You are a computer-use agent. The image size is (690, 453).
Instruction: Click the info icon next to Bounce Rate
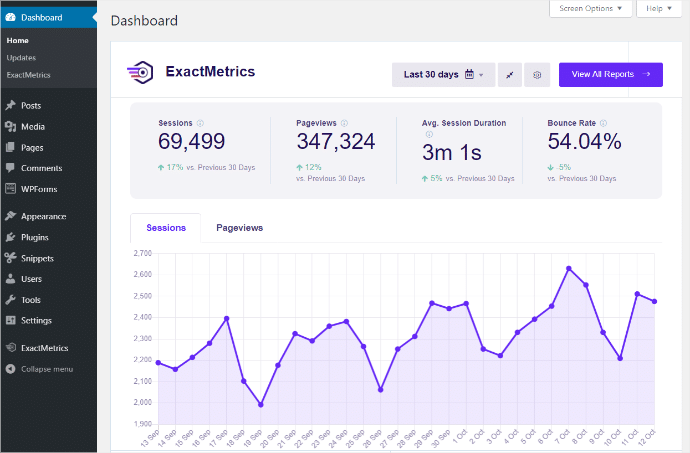click(x=604, y=123)
